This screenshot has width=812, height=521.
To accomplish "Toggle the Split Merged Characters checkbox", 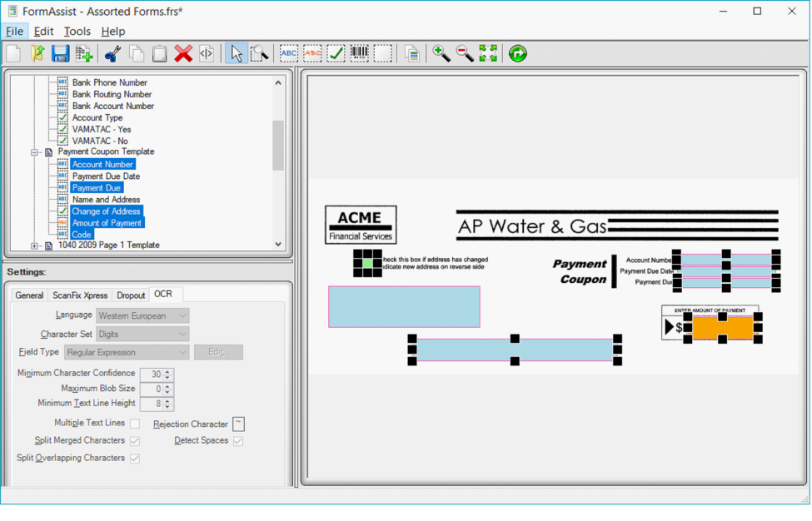I will click(x=135, y=441).
